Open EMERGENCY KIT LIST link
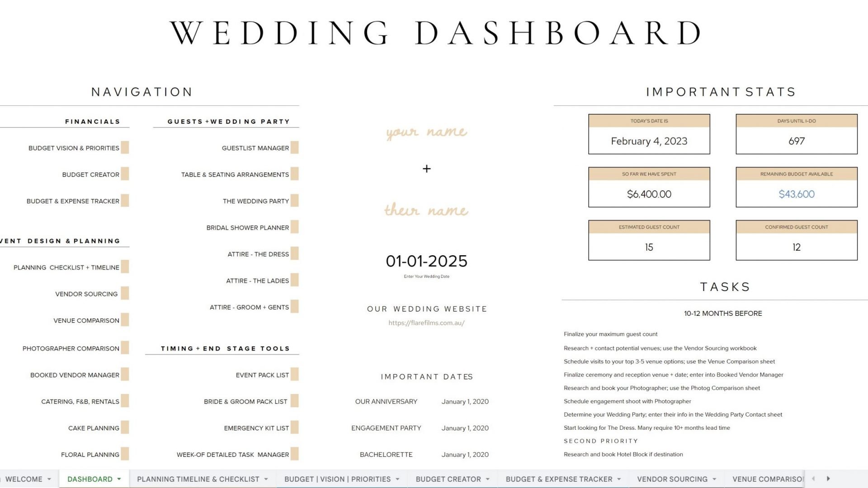This screenshot has height=488, width=868. (x=256, y=428)
